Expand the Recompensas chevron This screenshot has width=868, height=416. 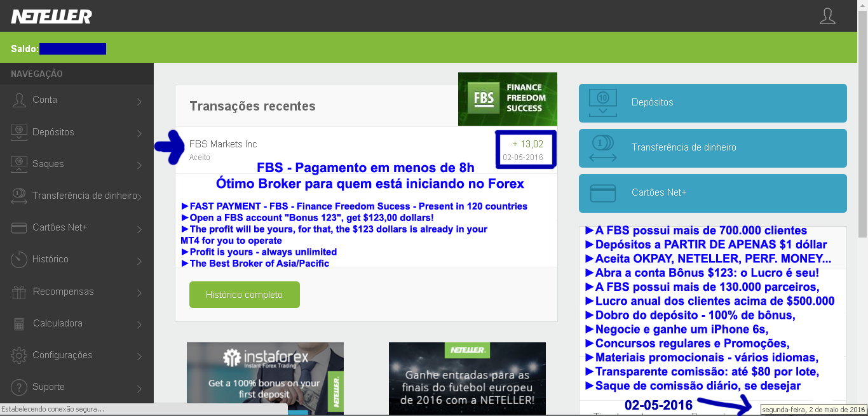pyautogui.click(x=139, y=293)
